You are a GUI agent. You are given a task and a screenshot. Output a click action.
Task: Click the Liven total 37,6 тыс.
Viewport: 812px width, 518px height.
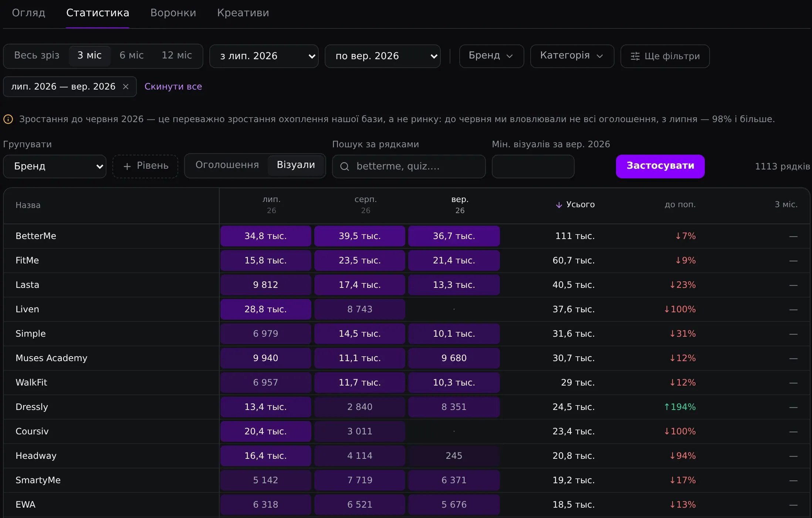(574, 309)
